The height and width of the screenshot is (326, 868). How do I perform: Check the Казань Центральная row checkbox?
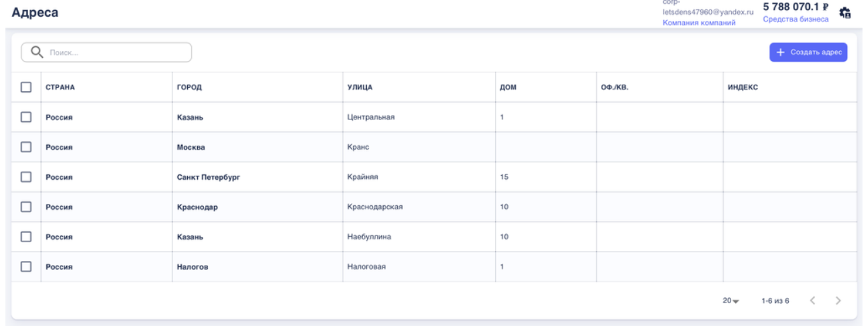(26, 117)
